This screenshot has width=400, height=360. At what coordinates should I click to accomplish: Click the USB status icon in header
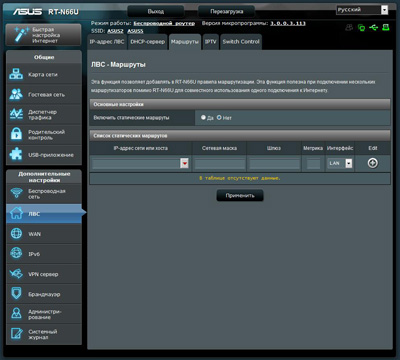coord(373,27)
